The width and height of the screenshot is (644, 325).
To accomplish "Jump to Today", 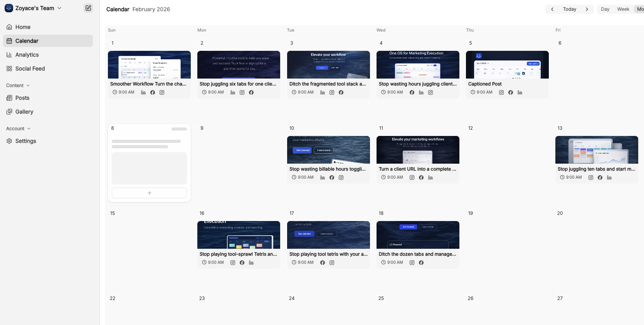I will point(570,9).
